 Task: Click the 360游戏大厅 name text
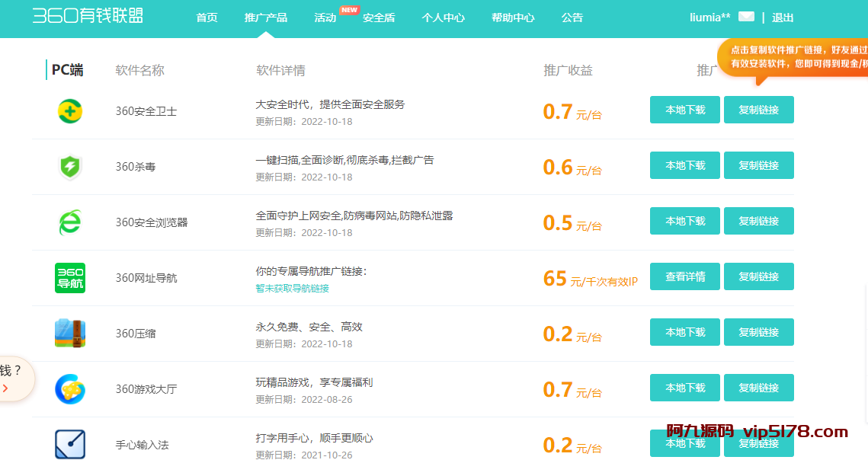[x=146, y=389]
